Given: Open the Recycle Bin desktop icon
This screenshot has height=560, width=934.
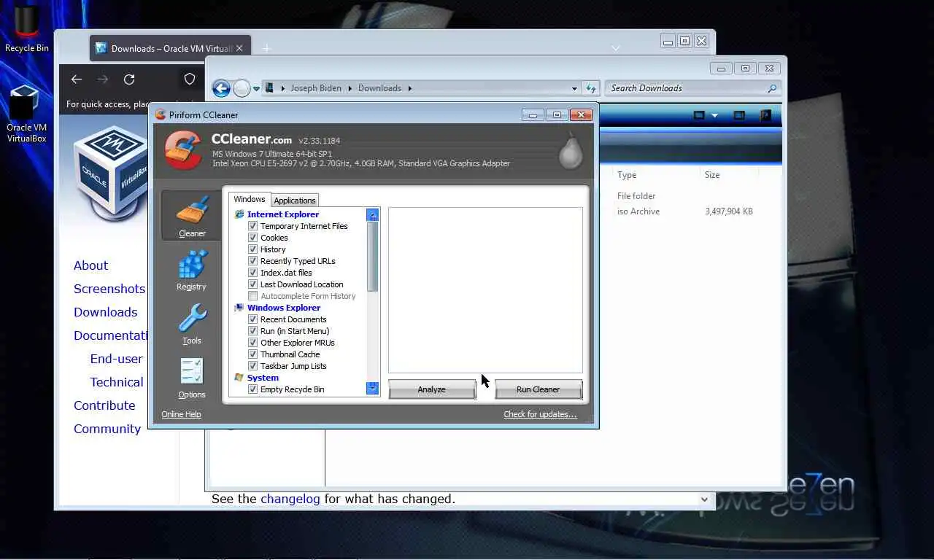Looking at the screenshot, I should 27,29.
